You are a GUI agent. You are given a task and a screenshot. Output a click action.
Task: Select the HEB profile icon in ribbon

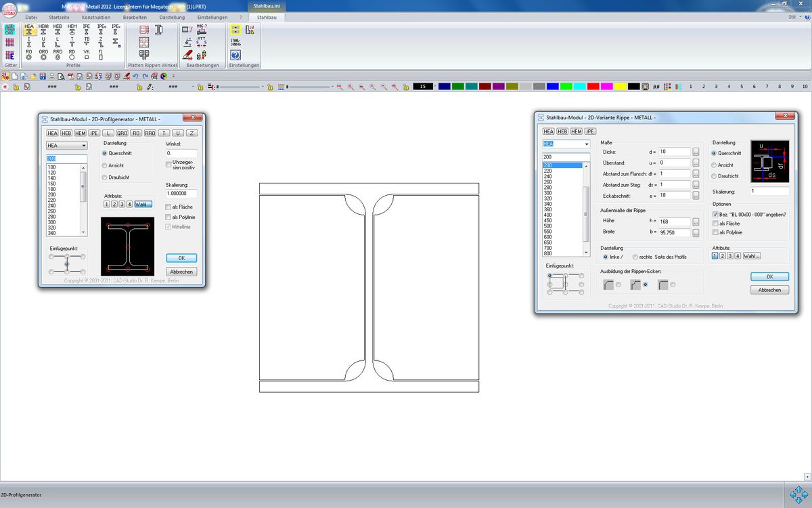(x=58, y=29)
